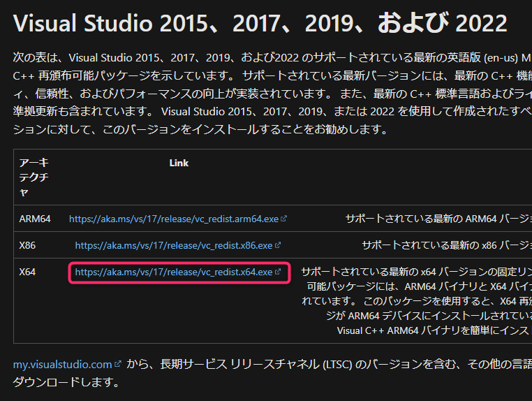Select the X64 architecture cell

(x=27, y=272)
